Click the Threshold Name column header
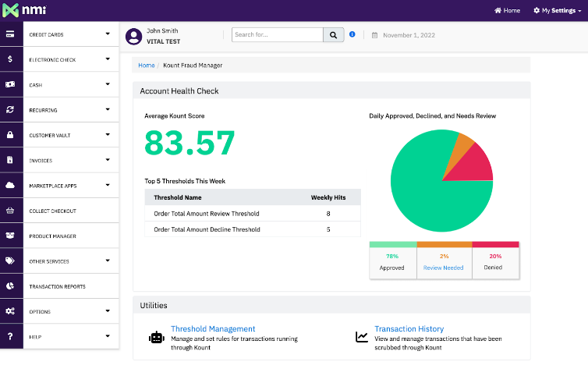 pos(177,197)
